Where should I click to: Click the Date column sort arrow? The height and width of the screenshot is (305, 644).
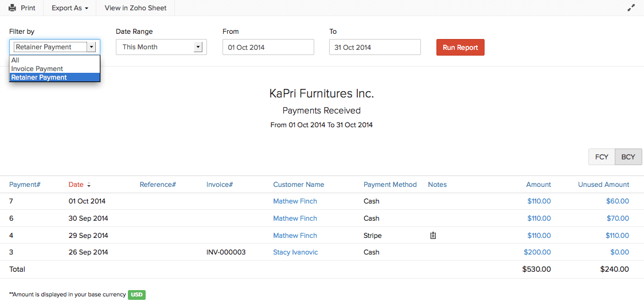[x=89, y=185]
